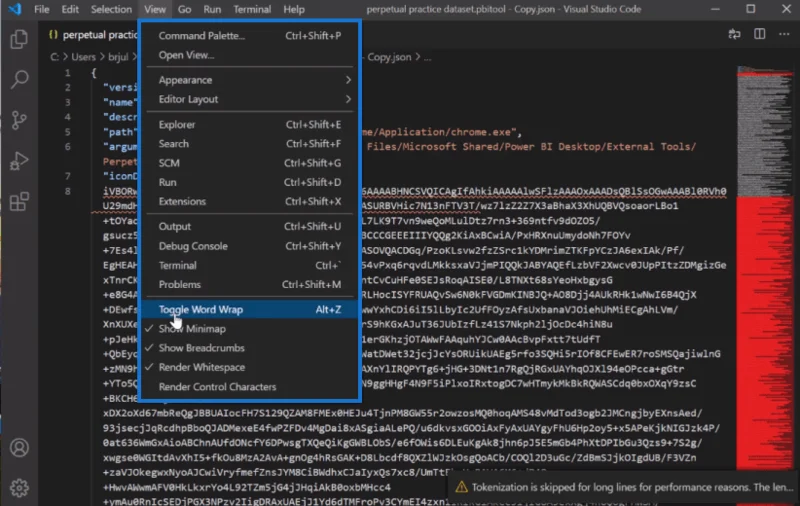Click the VS Code logo icon
Viewport: 800px width, 506px height.
[15, 9]
